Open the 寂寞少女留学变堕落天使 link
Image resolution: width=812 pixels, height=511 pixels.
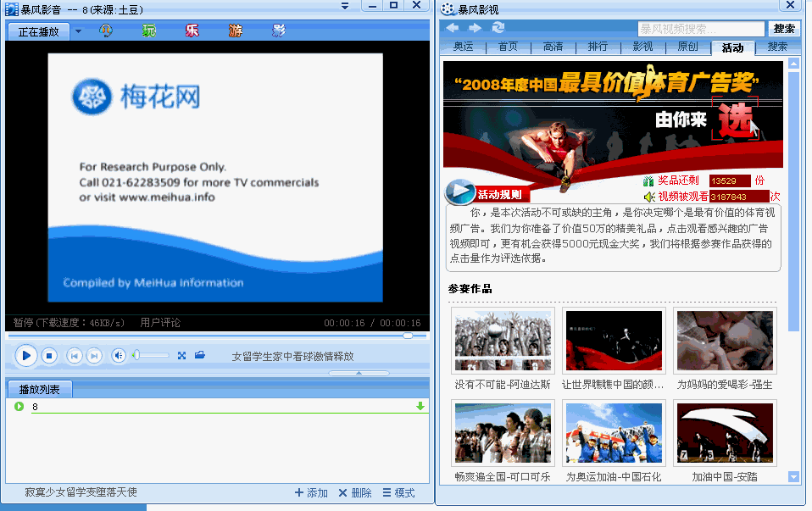click(x=81, y=492)
